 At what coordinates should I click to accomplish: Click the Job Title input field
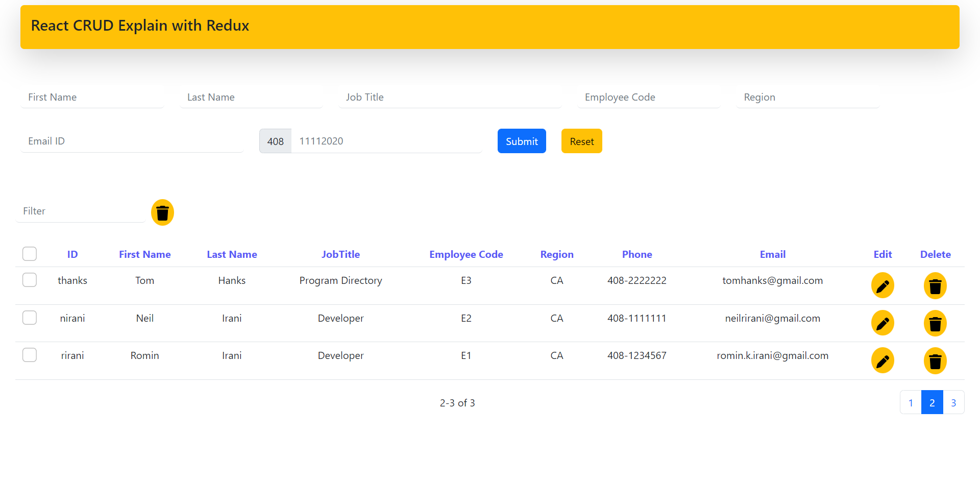pyautogui.click(x=449, y=97)
